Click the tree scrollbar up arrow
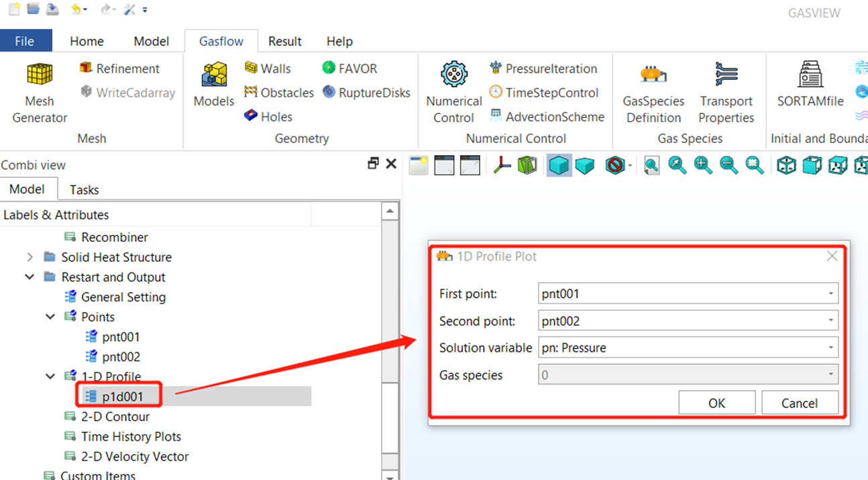Viewport: 868px width, 480px height. [390, 211]
